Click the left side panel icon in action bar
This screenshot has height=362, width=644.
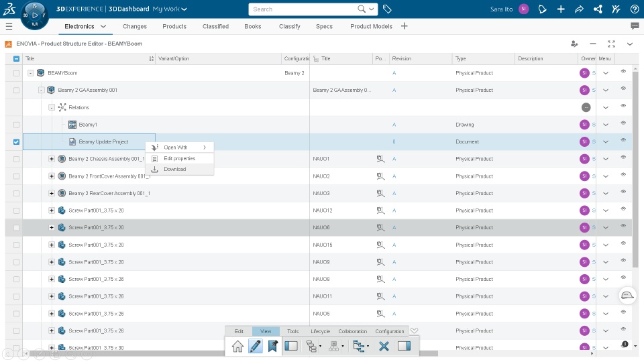291,346
